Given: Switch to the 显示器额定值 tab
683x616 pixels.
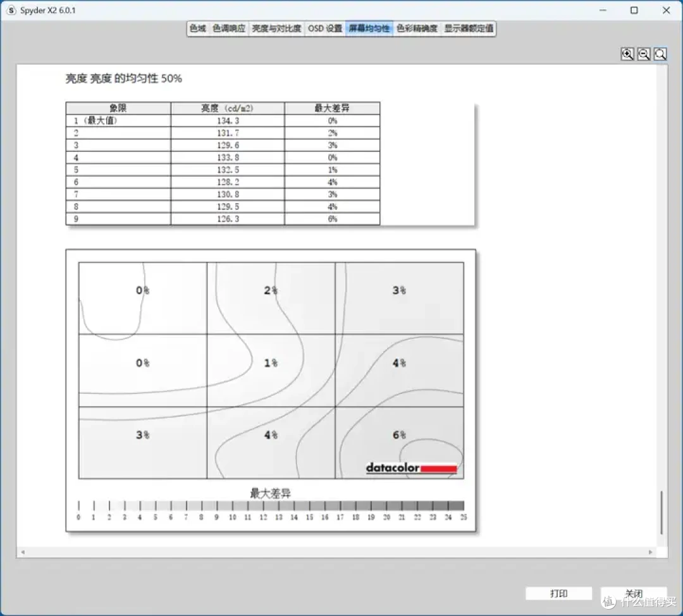Looking at the screenshot, I should click(x=469, y=28).
